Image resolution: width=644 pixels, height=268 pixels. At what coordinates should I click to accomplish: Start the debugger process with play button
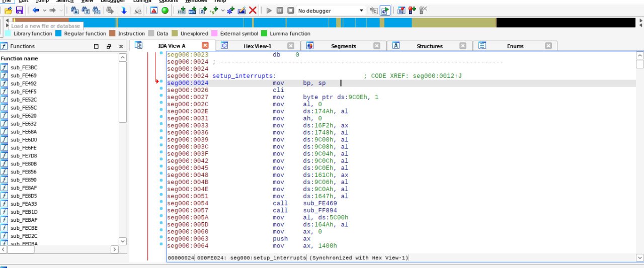click(x=269, y=10)
